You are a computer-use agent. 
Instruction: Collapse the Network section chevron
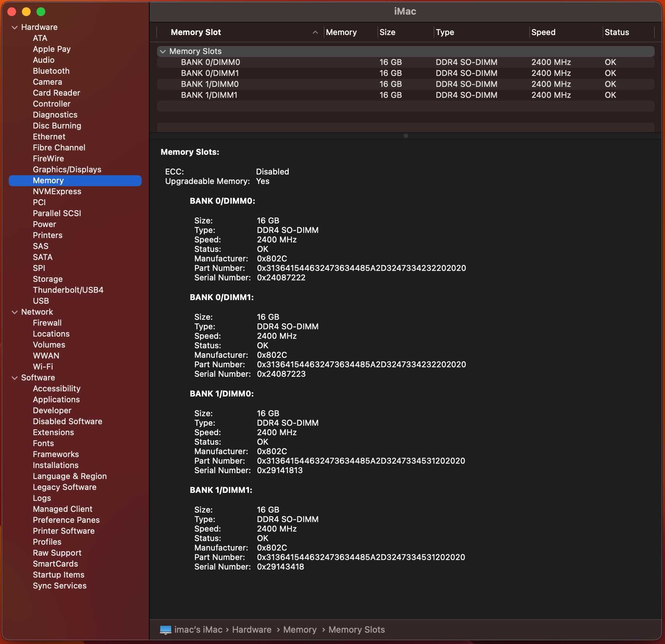click(15, 312)
